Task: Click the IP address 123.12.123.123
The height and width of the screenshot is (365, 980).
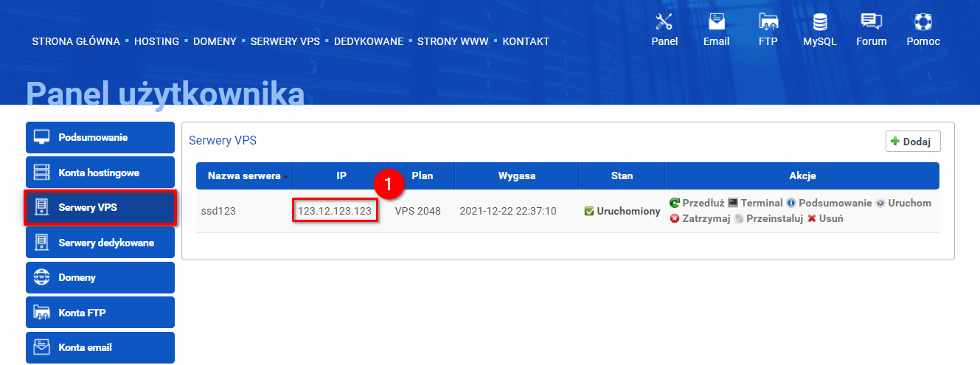Action: coord(335,212)
